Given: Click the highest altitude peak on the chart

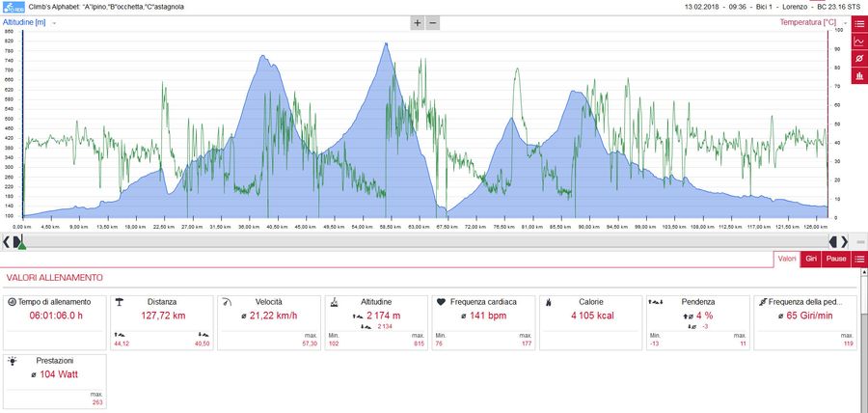Looking at the screenshot, I should 386,42.
